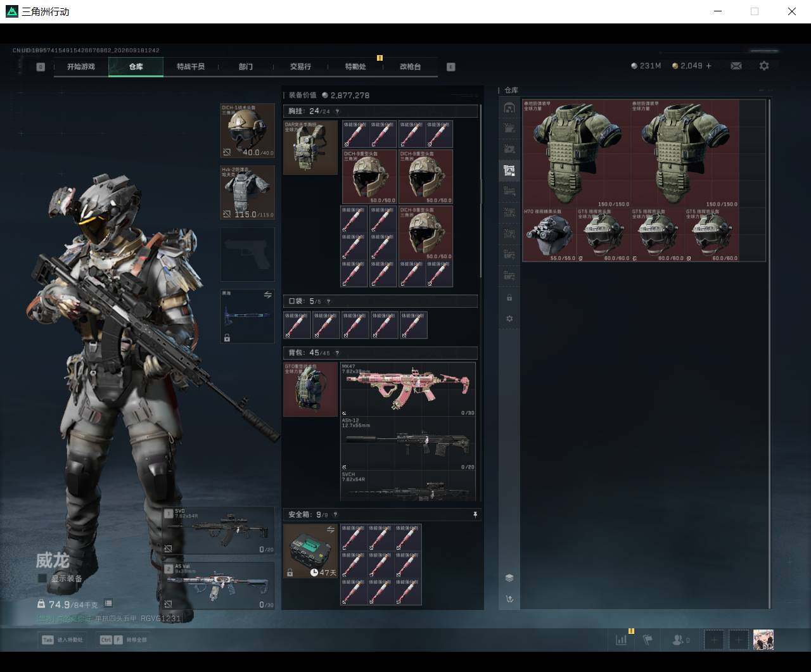The image size is (811, 672).
Task: Click the empty pistol slot
Action: pos(247,255)
